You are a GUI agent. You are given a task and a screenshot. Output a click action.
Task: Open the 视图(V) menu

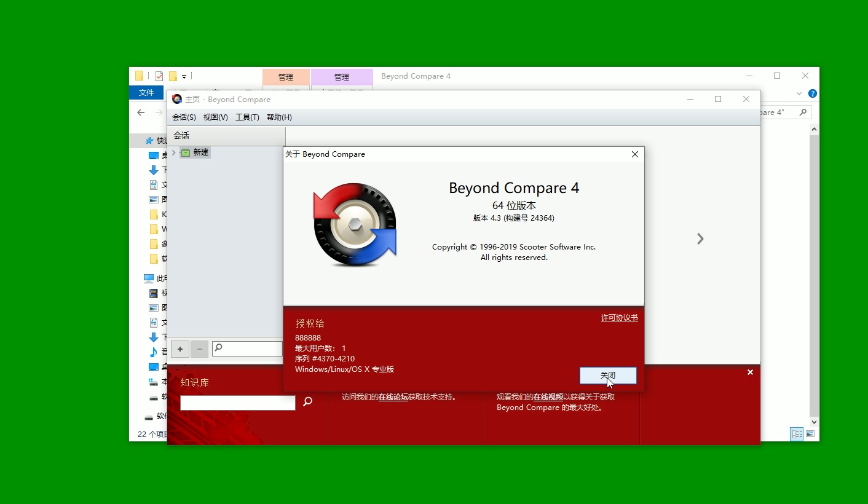pyautogui.click(x=215, y=117)
